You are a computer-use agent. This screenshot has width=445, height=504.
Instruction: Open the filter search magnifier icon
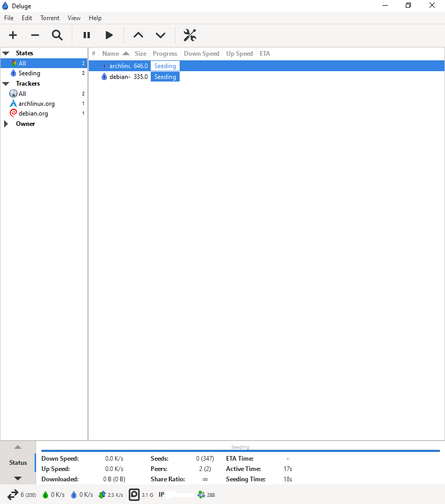57,35
